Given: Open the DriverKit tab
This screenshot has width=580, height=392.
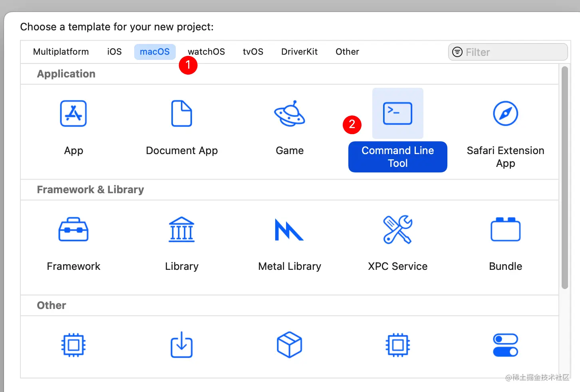Looking at the screenshot, I should [x=300, y=52].
